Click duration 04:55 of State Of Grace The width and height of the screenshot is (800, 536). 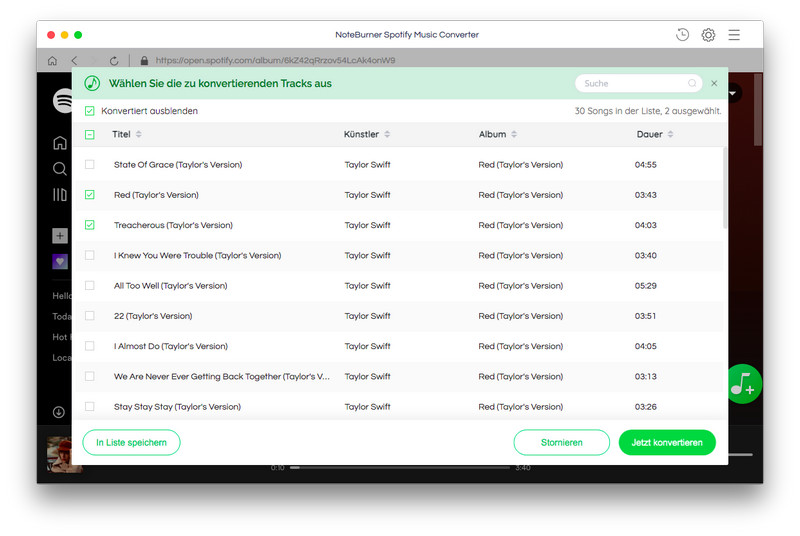645,165
